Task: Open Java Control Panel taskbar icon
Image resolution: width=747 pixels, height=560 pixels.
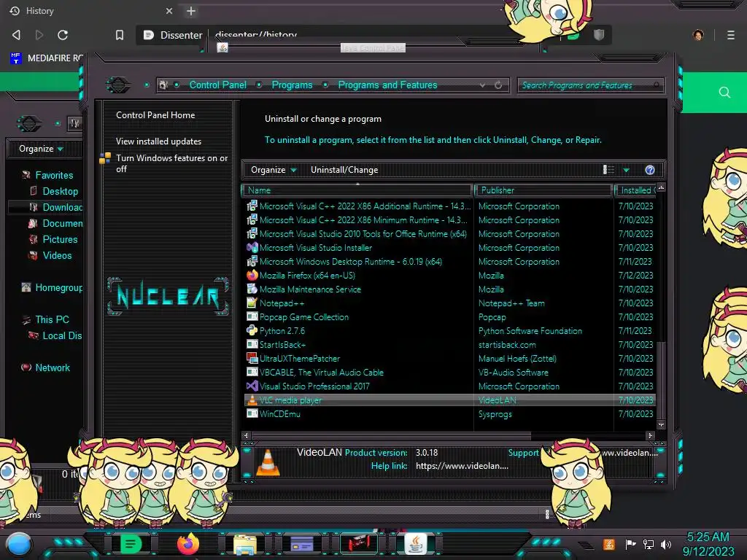Action: [416, 544]
